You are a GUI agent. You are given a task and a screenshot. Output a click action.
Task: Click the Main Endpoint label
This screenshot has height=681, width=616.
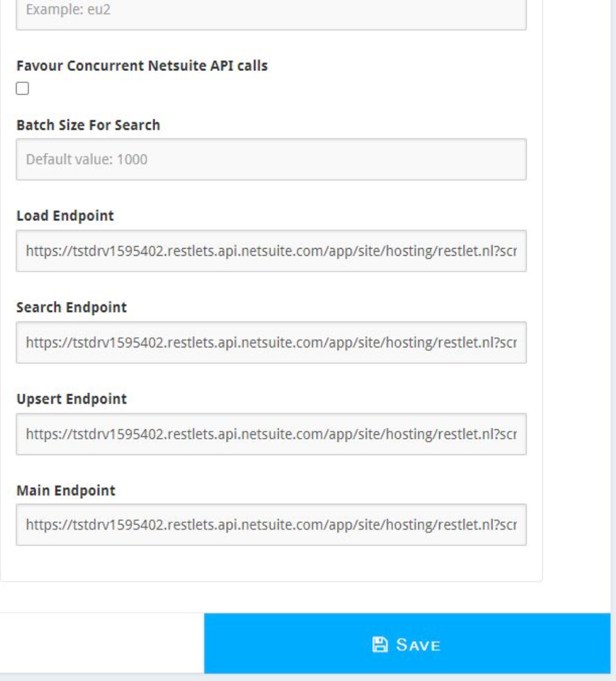click(66, 490)
